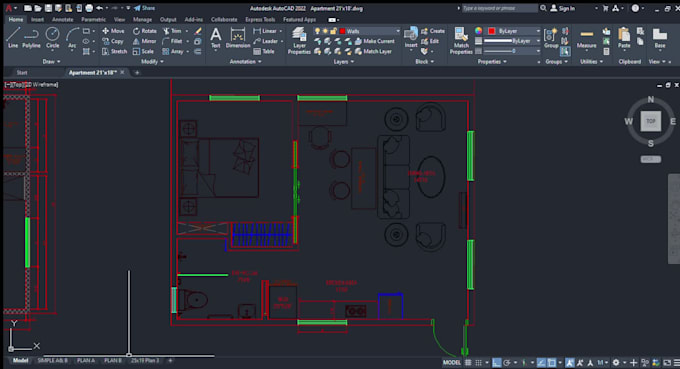This screenshot has width=680, height=369.
Task: Toggle object snap tracking in status bar
Action: [x=541, y=362]
